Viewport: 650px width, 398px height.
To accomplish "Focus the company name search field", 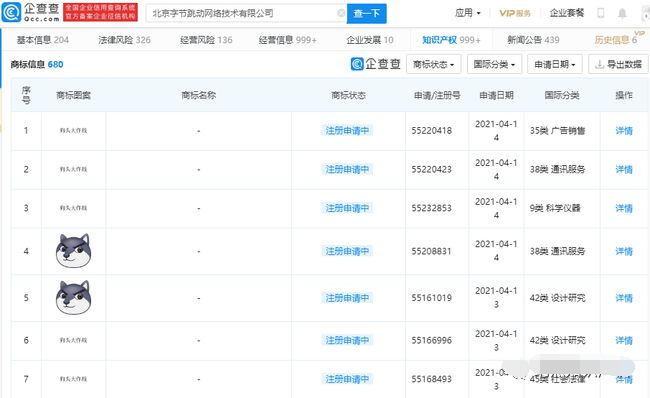I will coord(246,13).
